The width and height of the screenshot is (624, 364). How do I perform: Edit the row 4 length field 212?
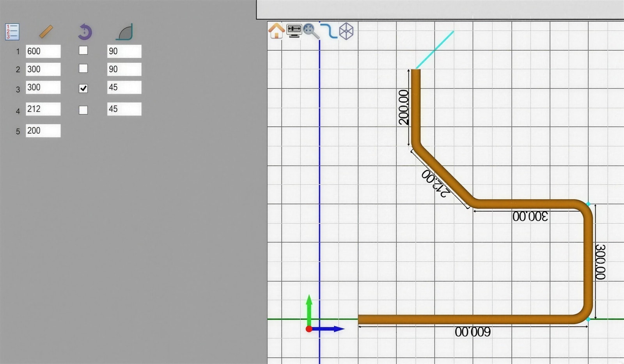43,109
